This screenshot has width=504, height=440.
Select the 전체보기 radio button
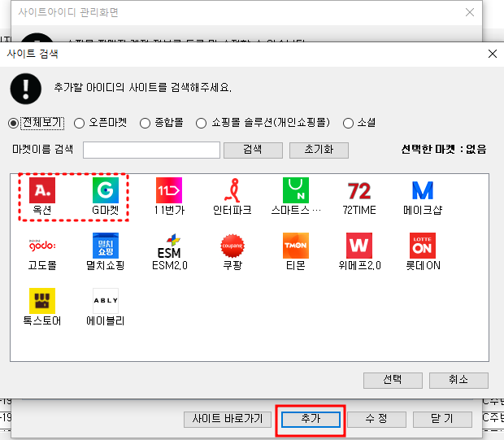pos(13,123)
